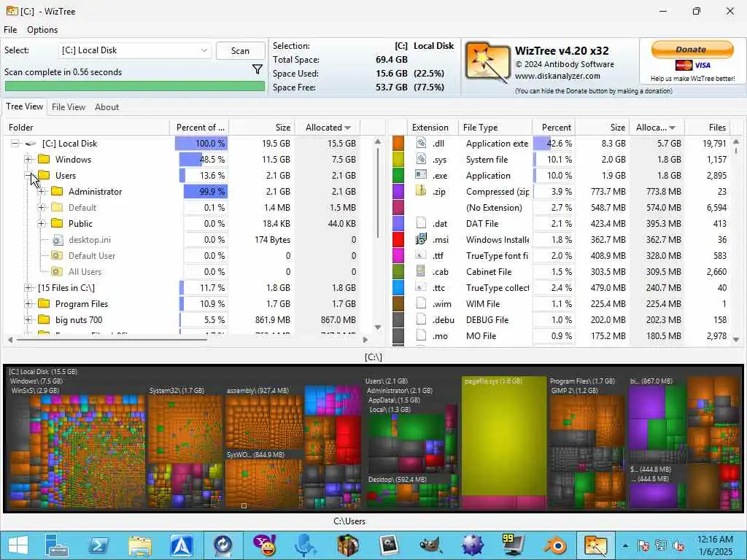
Task: Expand the Public folder node
Action: tap(42, 223)
